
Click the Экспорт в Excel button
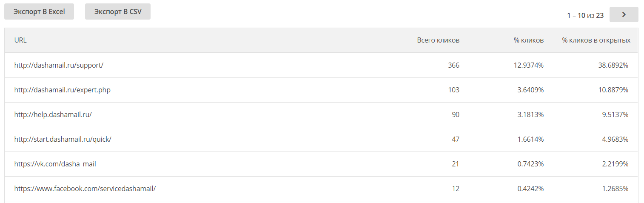39,11
